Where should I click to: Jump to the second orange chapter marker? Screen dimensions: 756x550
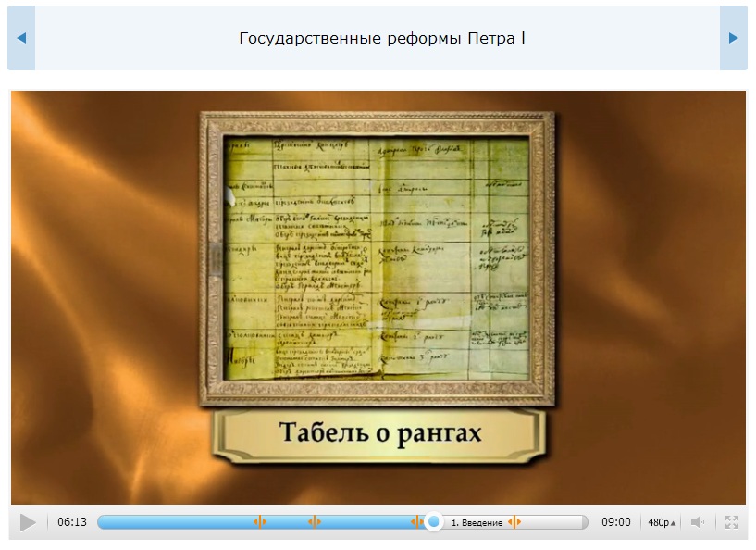tap(315, 521)
